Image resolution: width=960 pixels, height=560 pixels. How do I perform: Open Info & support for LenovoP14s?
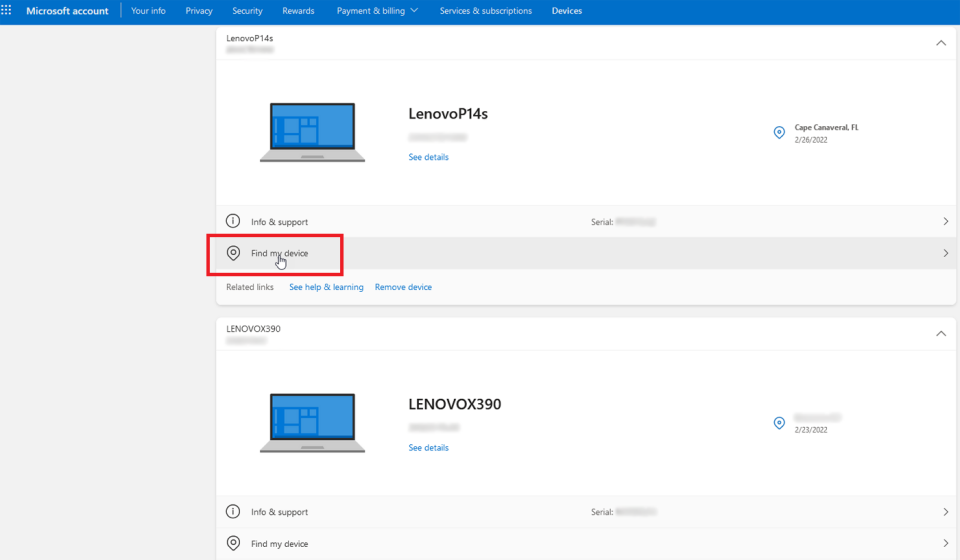pyautogui.click(x=586, y=222)
